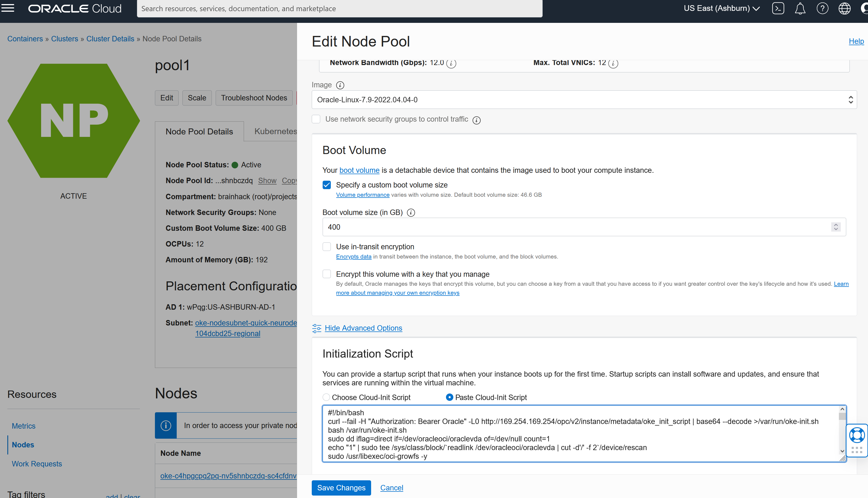
Task: Select Paste Cloud-Init Script radio button
Action: click(x=450, y=397)
